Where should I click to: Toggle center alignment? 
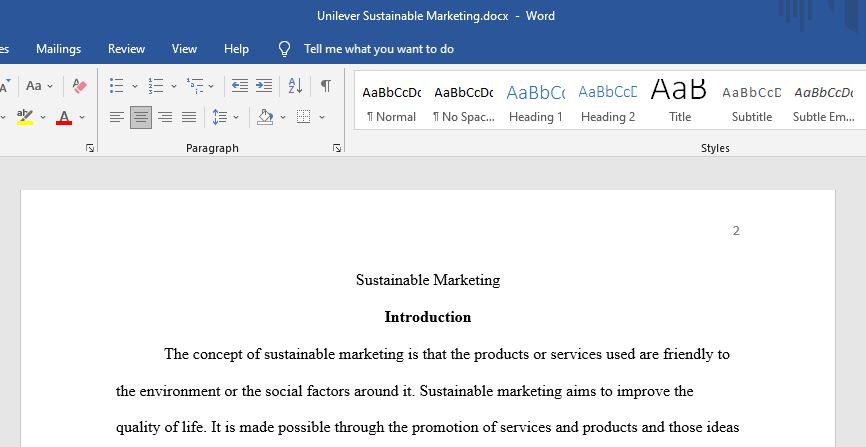click(x=141, y=117)
